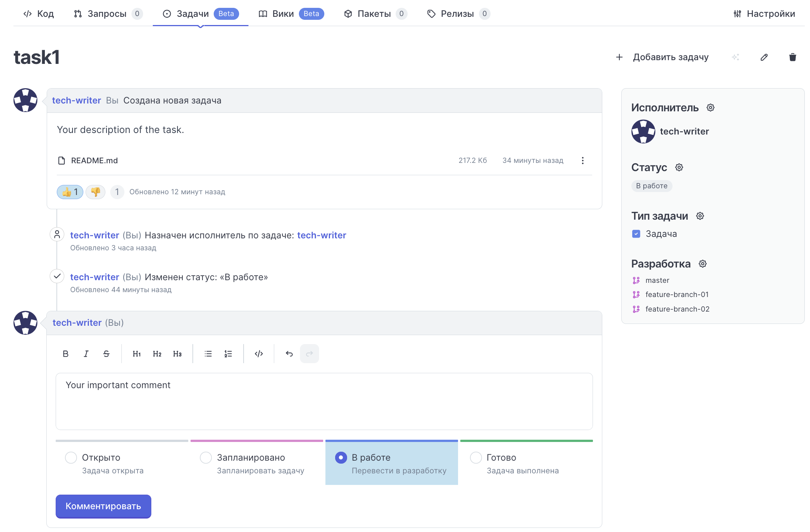
Task: Click the sparkle AI icon near title
Action: coord(735,57)
